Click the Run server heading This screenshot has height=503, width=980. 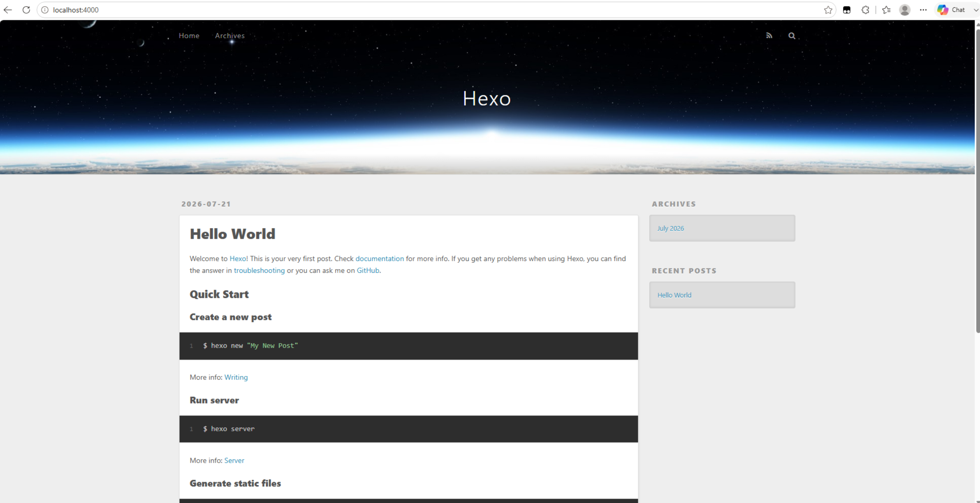click(214, 400)
